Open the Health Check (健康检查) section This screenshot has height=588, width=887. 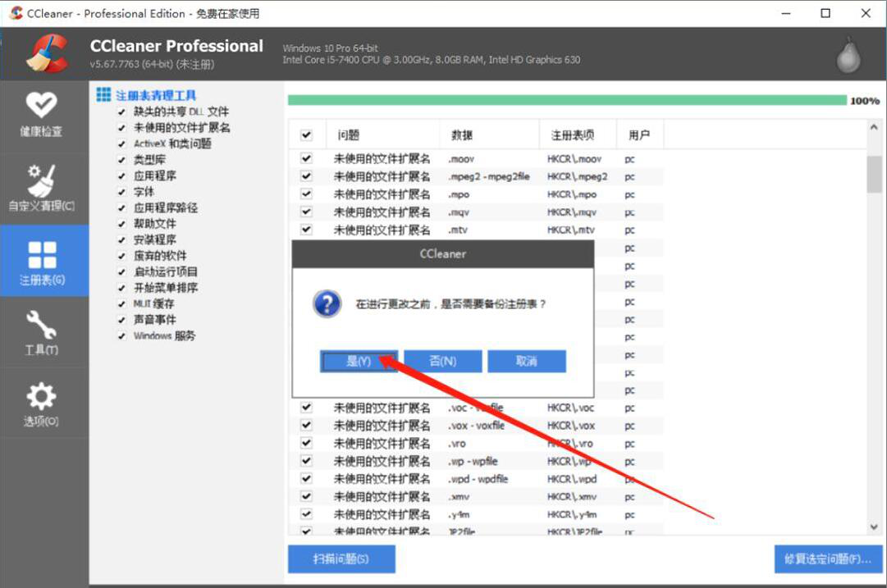click(x=41, y=115)
